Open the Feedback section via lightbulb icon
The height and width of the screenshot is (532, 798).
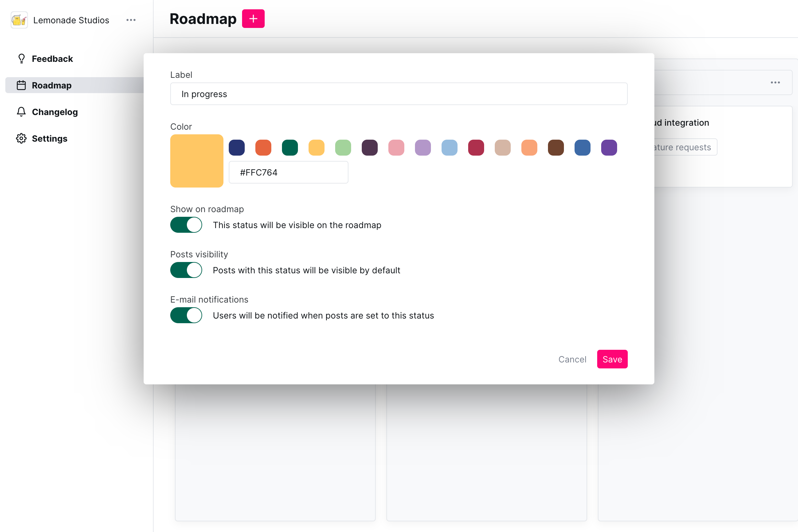(21, 59)
